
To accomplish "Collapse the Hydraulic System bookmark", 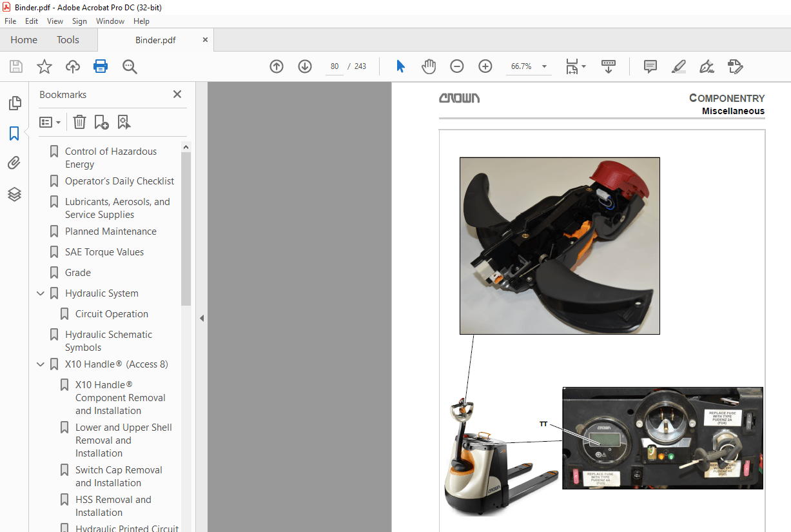I will [41, 293].
